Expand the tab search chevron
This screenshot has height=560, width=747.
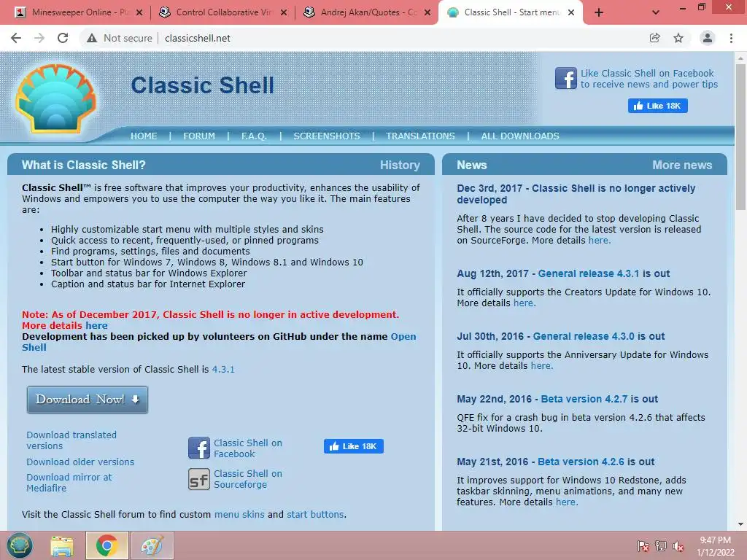[x=656, y=12]
